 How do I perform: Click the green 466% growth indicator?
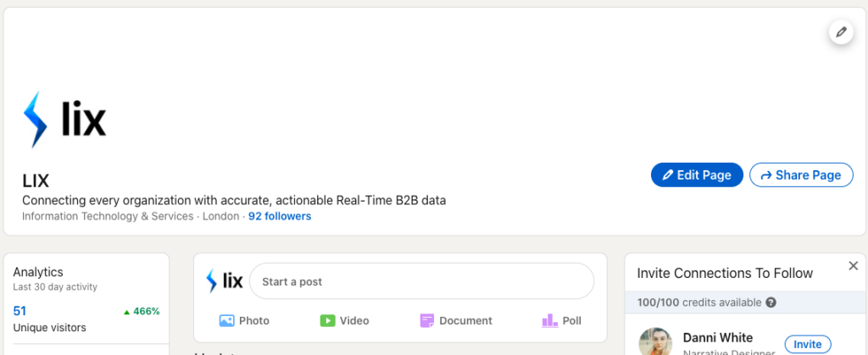point(142,311)
